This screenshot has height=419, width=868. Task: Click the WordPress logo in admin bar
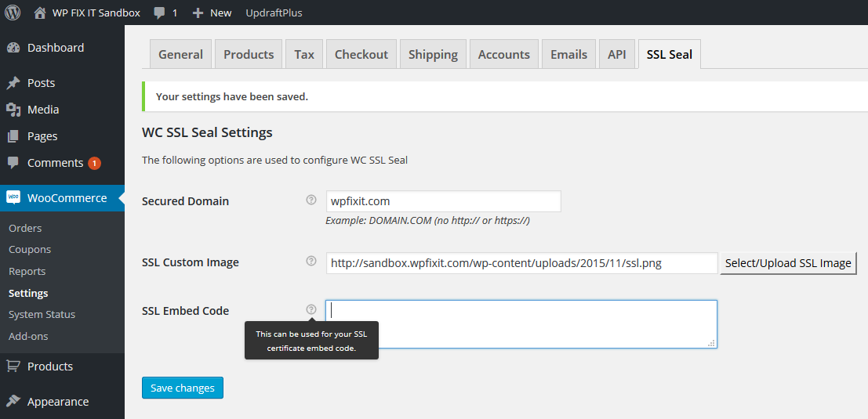click(x=13, y=13)
